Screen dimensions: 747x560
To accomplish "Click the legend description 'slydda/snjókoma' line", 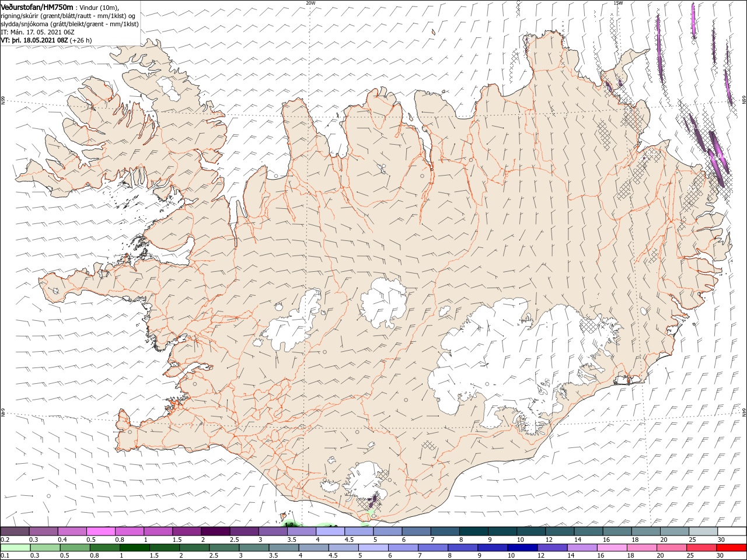I will 69,24.
